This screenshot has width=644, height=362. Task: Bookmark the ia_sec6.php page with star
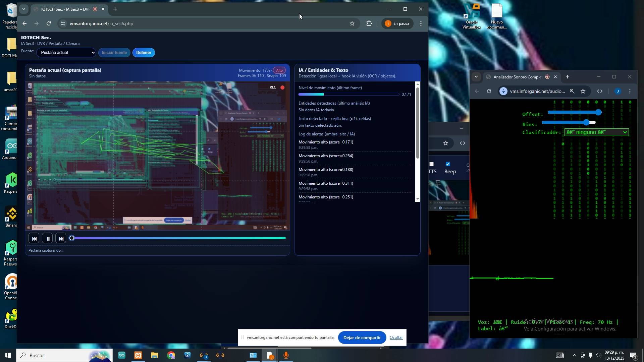[352, 23]
